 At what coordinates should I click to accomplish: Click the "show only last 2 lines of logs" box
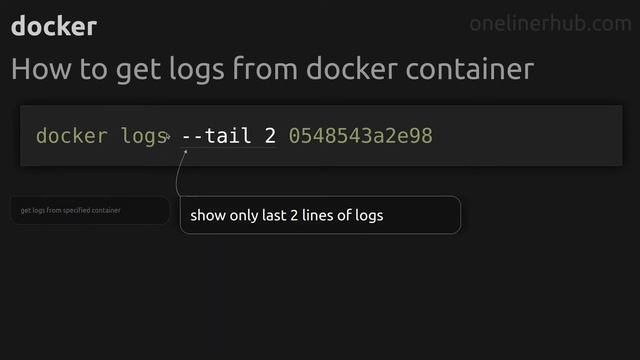(x=320, y=215)
